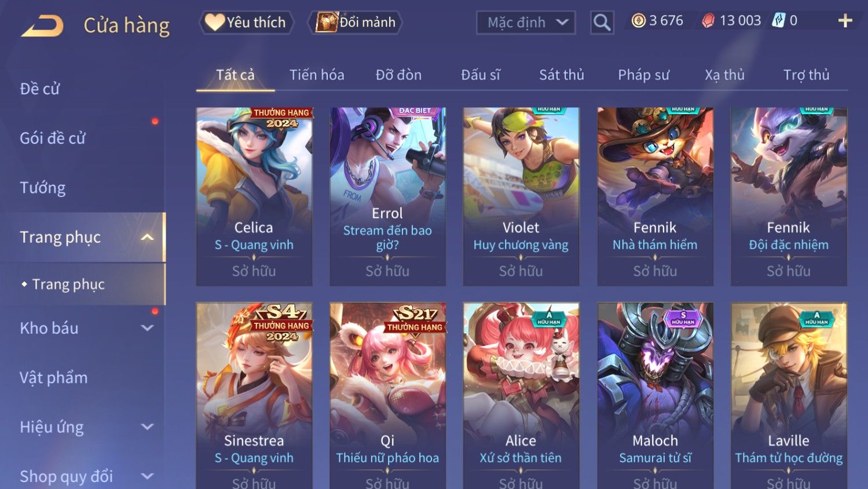Open the search magnifier icon
Screen dimensions: 868x489
pos(602,23)
